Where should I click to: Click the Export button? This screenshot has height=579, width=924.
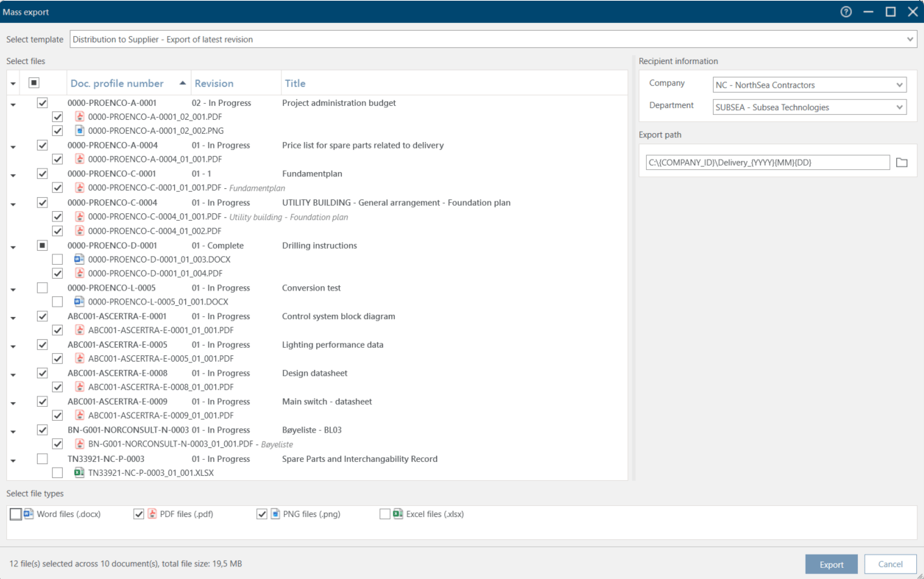click(831, 564)
